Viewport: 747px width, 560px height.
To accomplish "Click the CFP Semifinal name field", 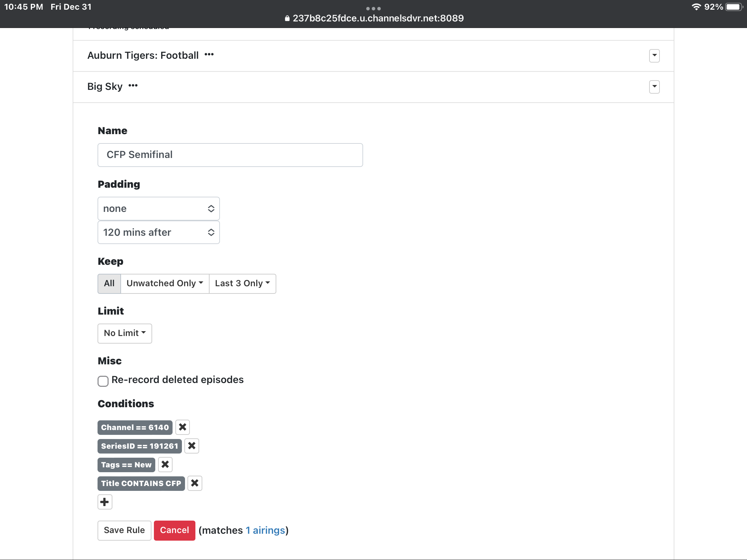I will point(230,155).
